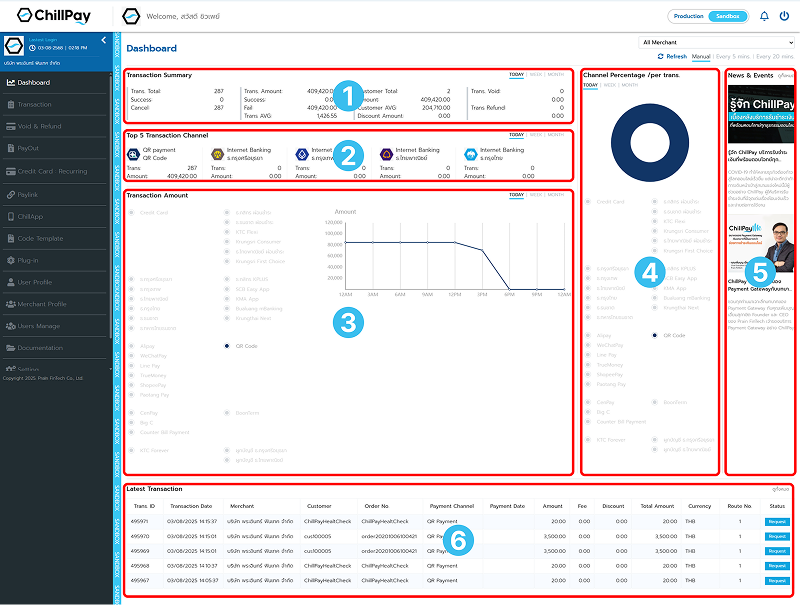
Task: Open Void & Refund in the sidebar
Action: [x=39, y=126]
